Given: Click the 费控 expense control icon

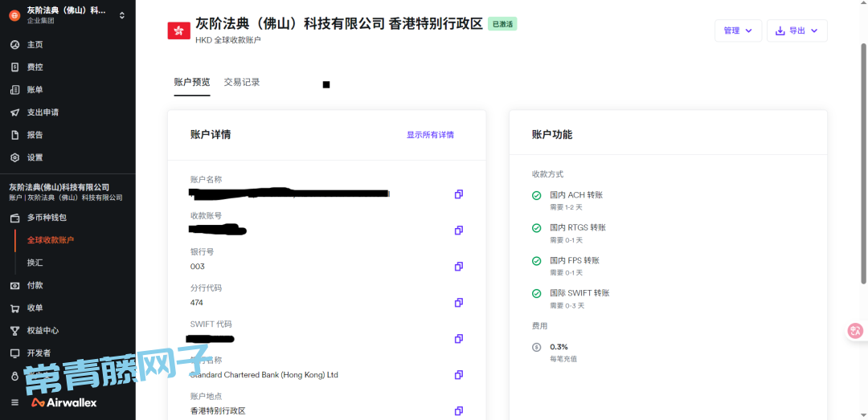Looking at the screenshot, I should (15, 67).
